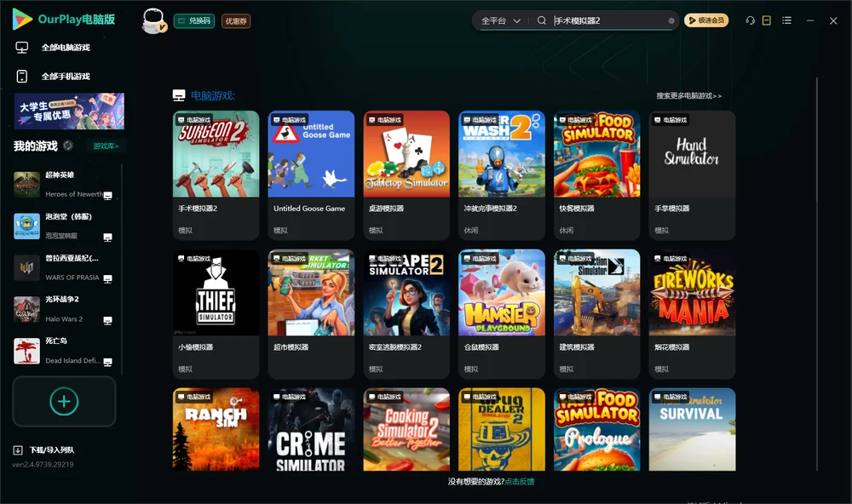This screenshot has width=852, height=504.
Task: Click the OurPlay logo icon
Action: 22,19
